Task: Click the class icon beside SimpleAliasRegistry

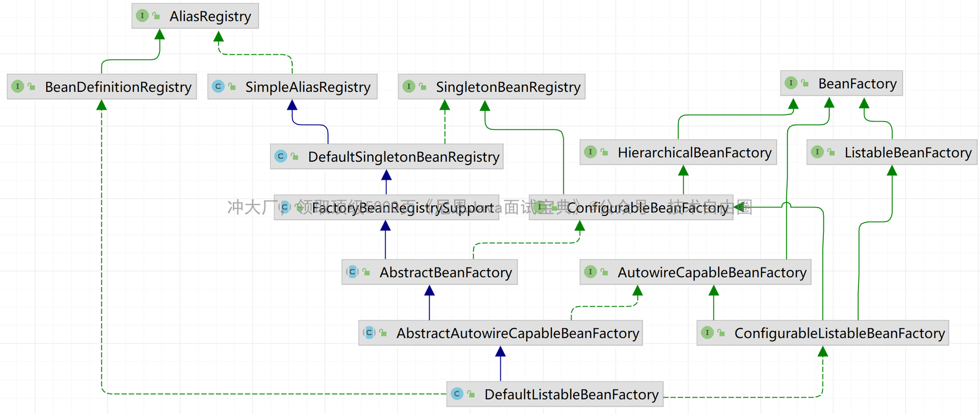Action: click(218, 86)
